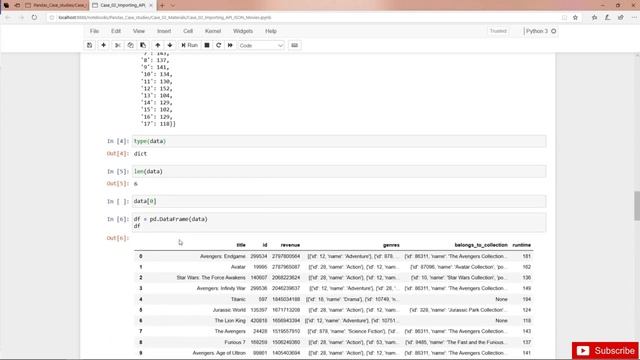Open the tab preview chevron

[x=173, y=5]
